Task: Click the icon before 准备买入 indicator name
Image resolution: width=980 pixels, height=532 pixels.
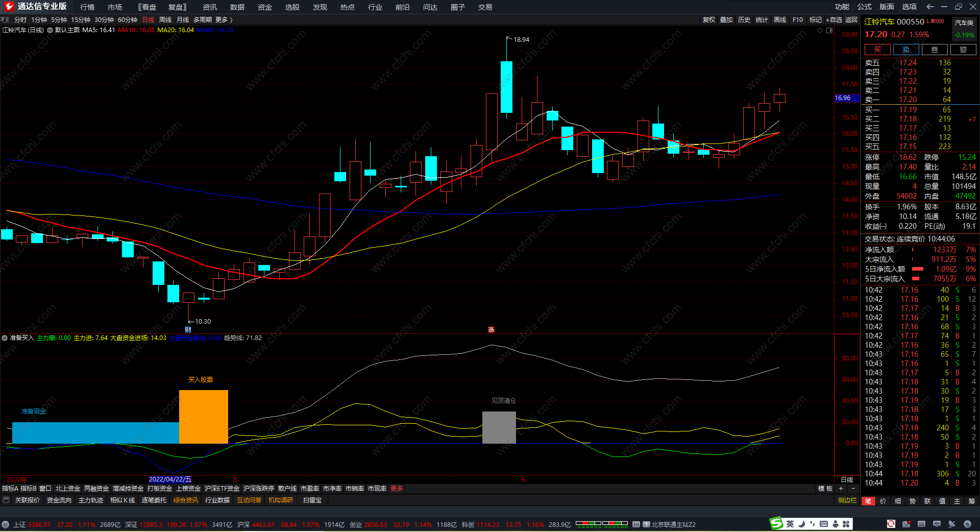Action: click(x=5, y=338)
